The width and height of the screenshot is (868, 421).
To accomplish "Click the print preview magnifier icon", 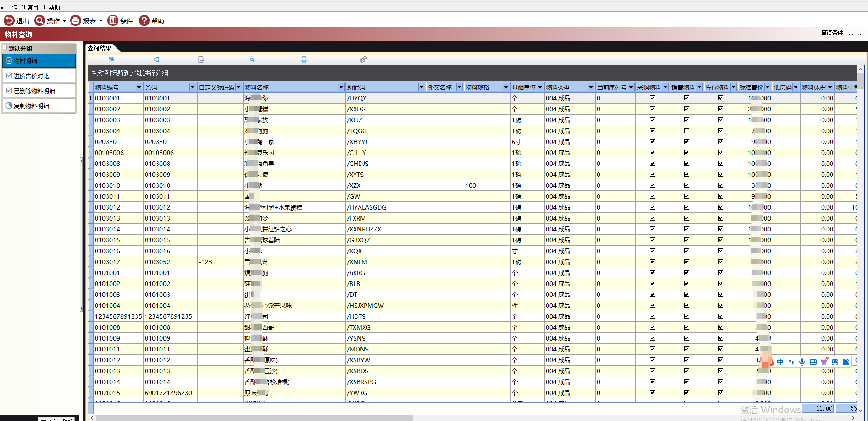I will [x=252, y=60].
